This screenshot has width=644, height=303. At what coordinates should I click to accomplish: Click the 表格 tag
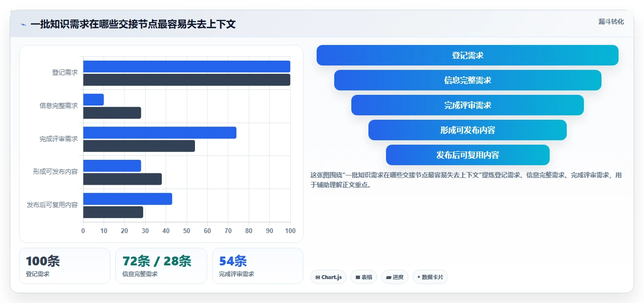tap(364, 277)
